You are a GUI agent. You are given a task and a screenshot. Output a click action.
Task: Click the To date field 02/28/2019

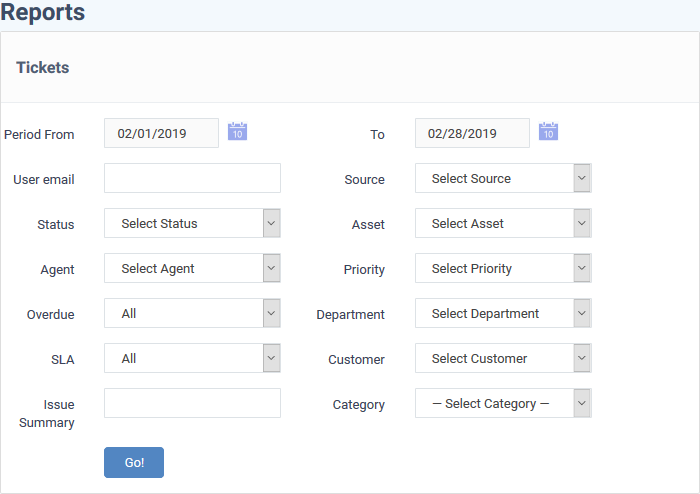[472, 133]
